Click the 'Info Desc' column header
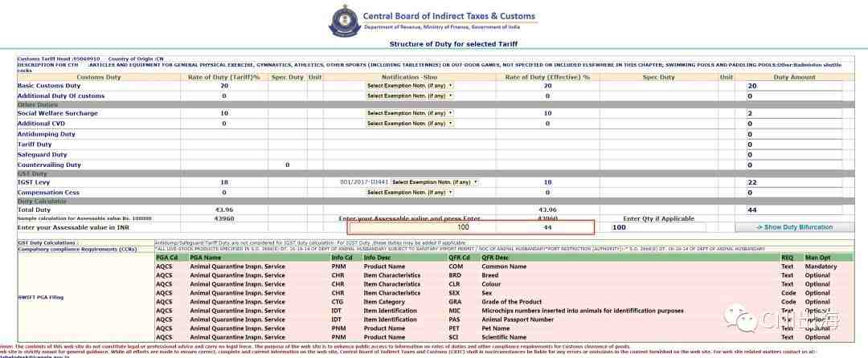The width and height of the screenshot is (868, 358). (x=377, y=258)
